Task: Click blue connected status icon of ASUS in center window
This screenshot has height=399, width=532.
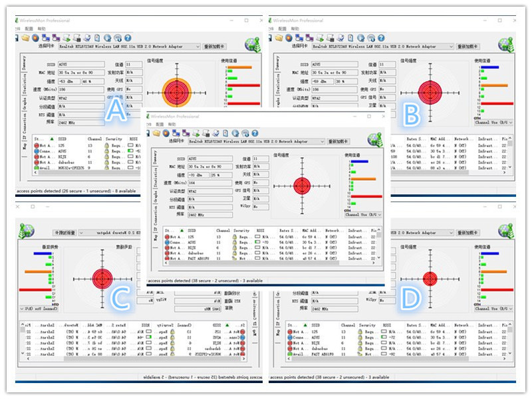Action: pyautogui.click(x=167, y=243)
